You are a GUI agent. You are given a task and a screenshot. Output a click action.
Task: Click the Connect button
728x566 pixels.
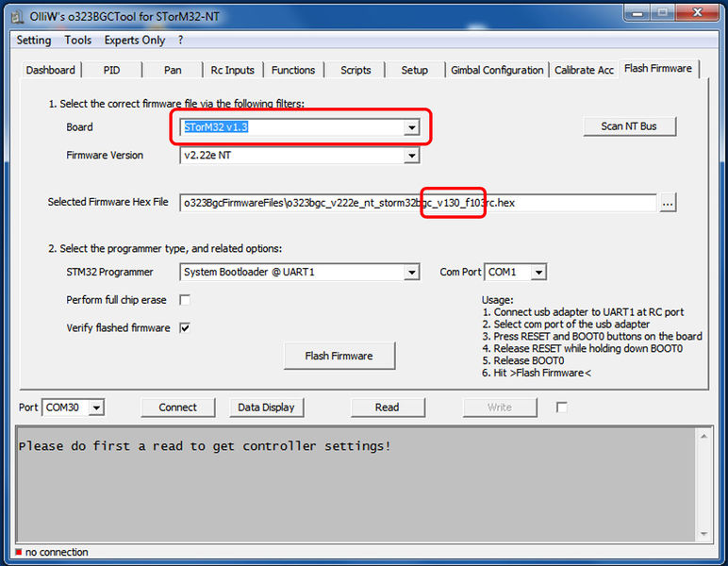pos(178,408)
